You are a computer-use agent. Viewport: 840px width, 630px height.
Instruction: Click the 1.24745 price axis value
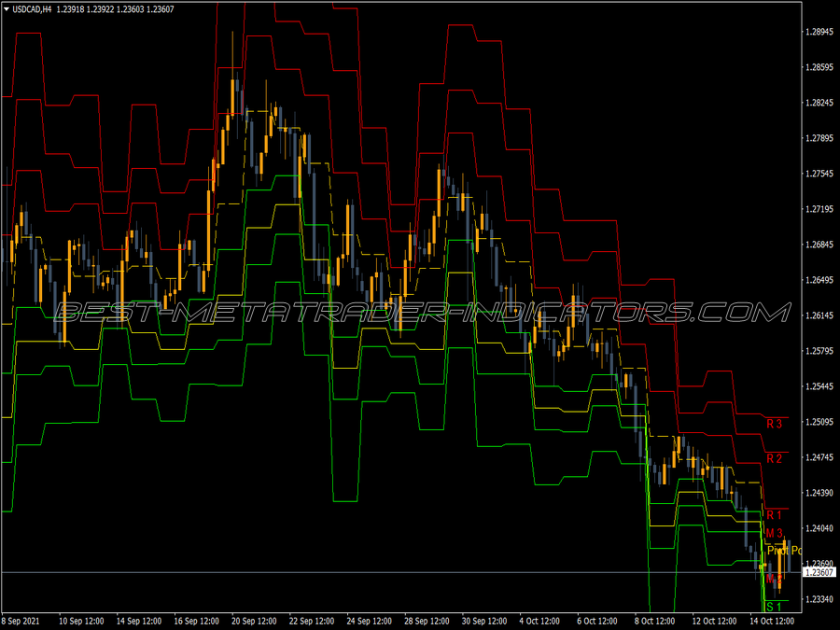819,457
